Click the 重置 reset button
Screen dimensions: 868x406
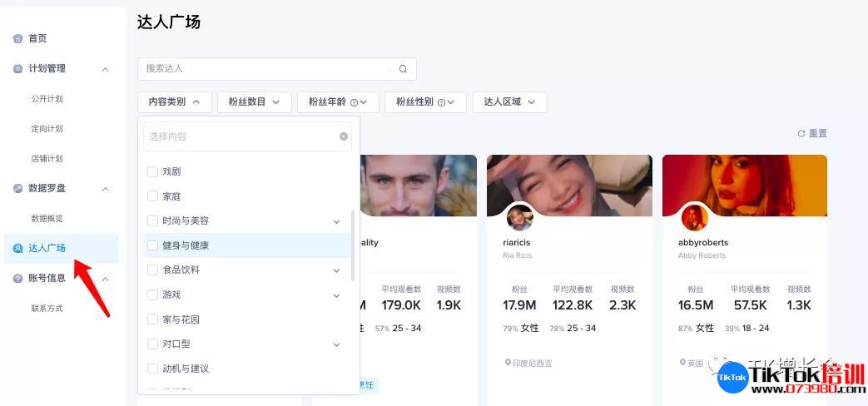(812, 133)
